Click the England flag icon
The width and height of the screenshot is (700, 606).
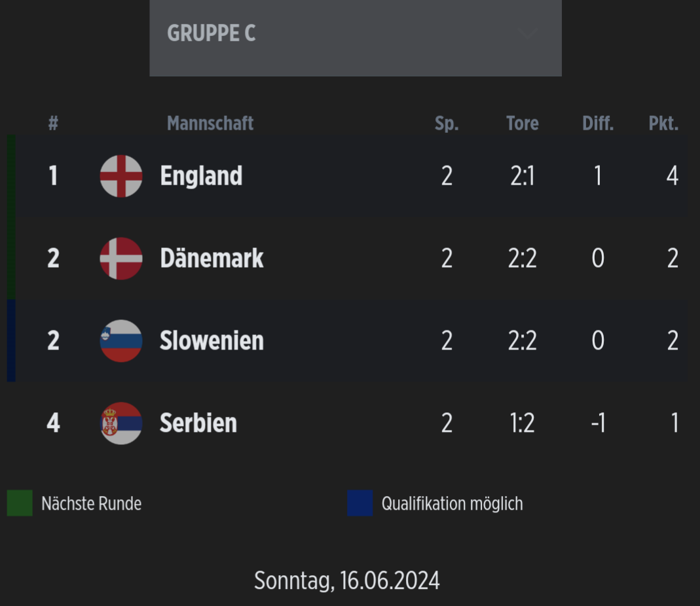click(x=121, y=176)
